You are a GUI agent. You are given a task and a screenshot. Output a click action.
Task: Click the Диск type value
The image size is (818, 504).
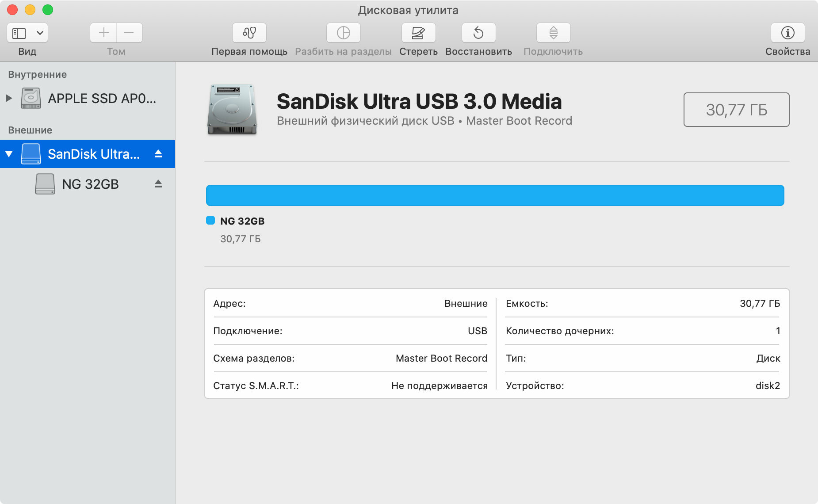768,358
